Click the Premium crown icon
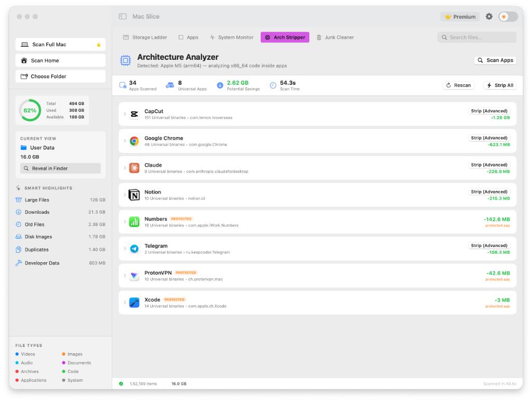 pyautogui.click(x=448, y=17)
